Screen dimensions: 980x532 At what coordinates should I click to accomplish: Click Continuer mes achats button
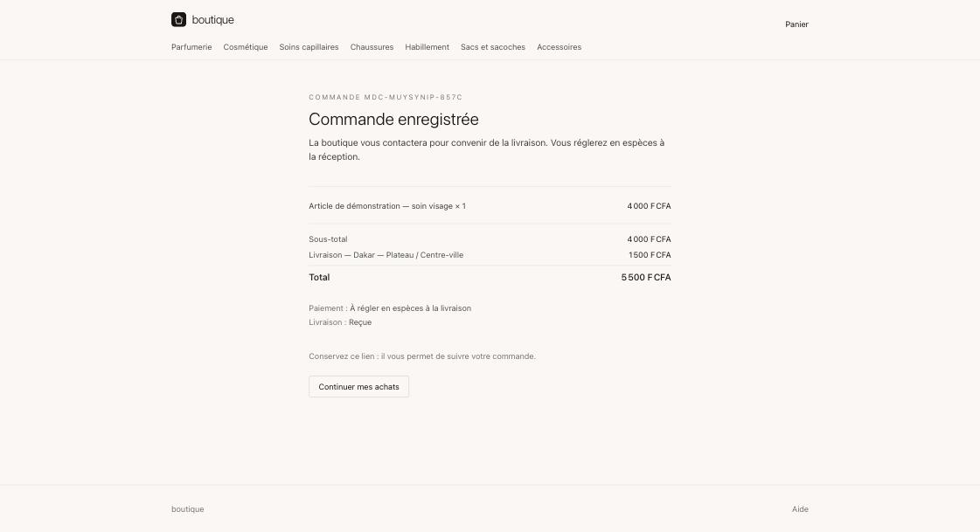(x=358, y=386)
